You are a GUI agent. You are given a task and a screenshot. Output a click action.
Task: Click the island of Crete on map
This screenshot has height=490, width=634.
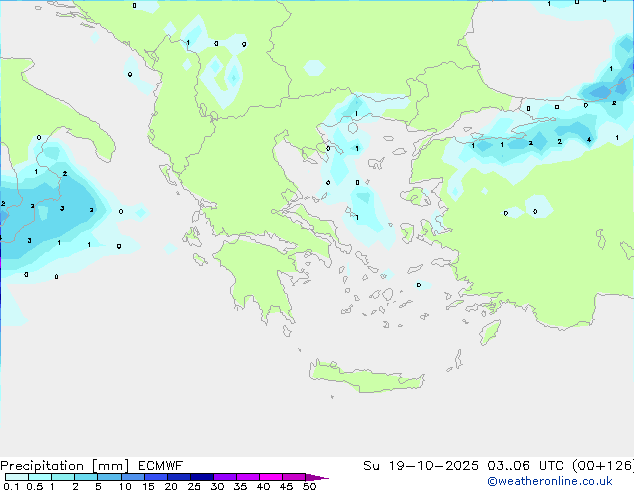pos(366,377)
